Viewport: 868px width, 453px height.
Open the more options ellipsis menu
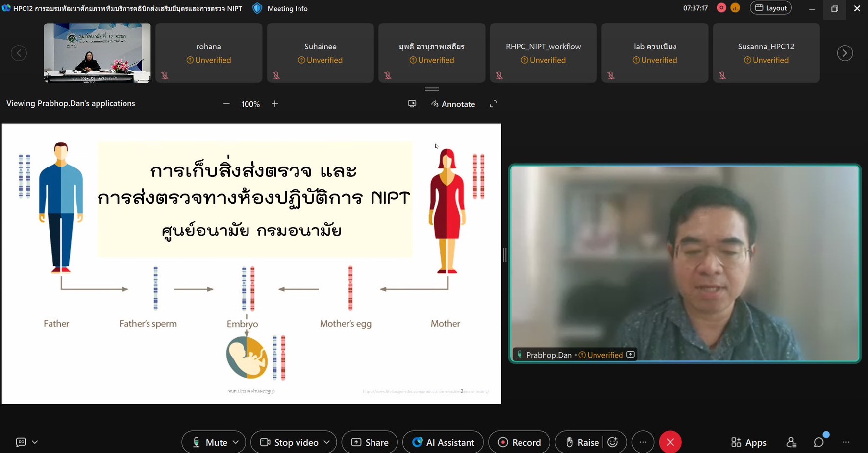pos(643,442)
